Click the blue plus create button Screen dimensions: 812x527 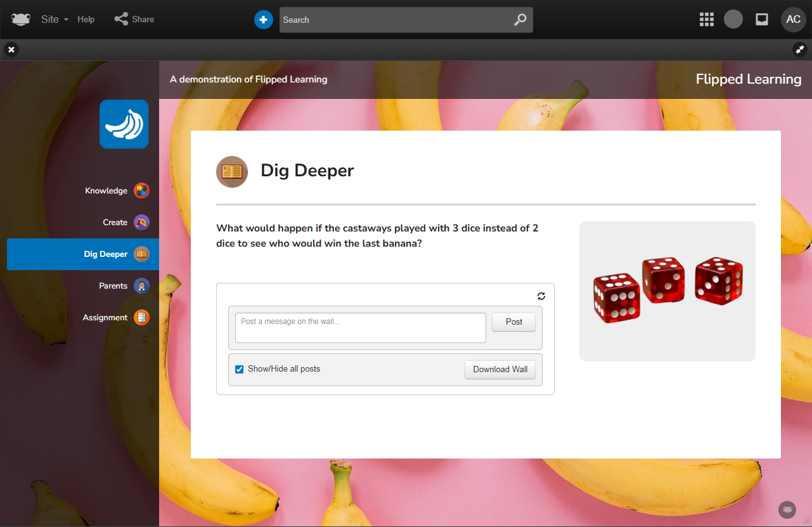pyautogui.click(x=263, y=20)
